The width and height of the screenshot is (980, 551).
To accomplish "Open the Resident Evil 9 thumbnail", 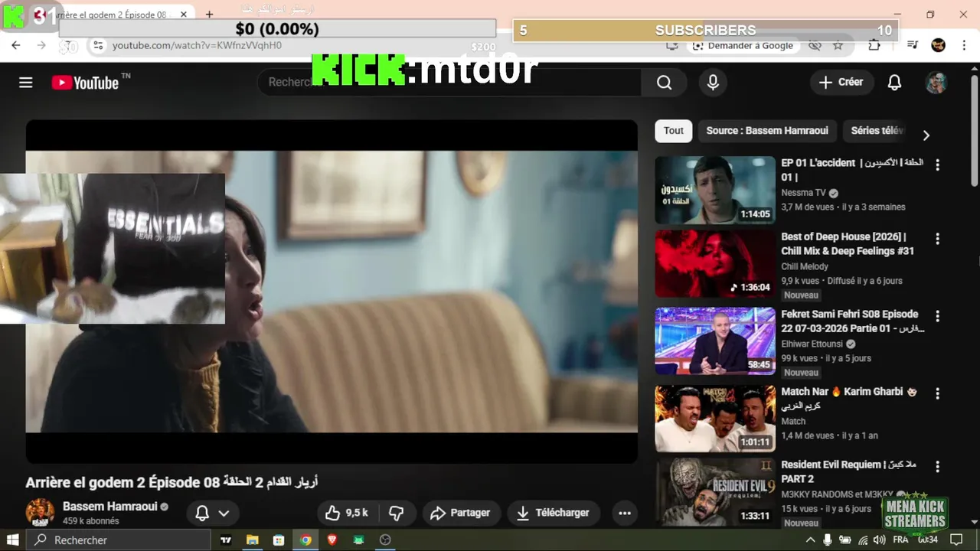I will pos(715,492).
